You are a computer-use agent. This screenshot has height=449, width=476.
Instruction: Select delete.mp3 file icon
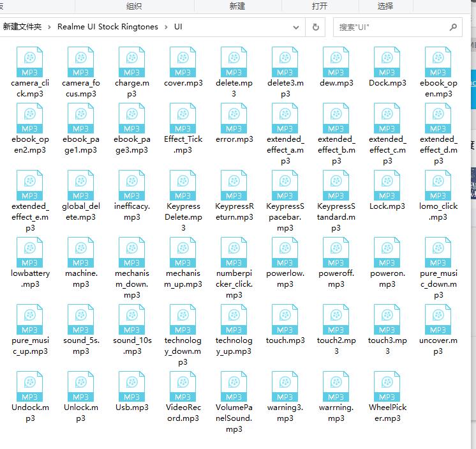(234, 62)
